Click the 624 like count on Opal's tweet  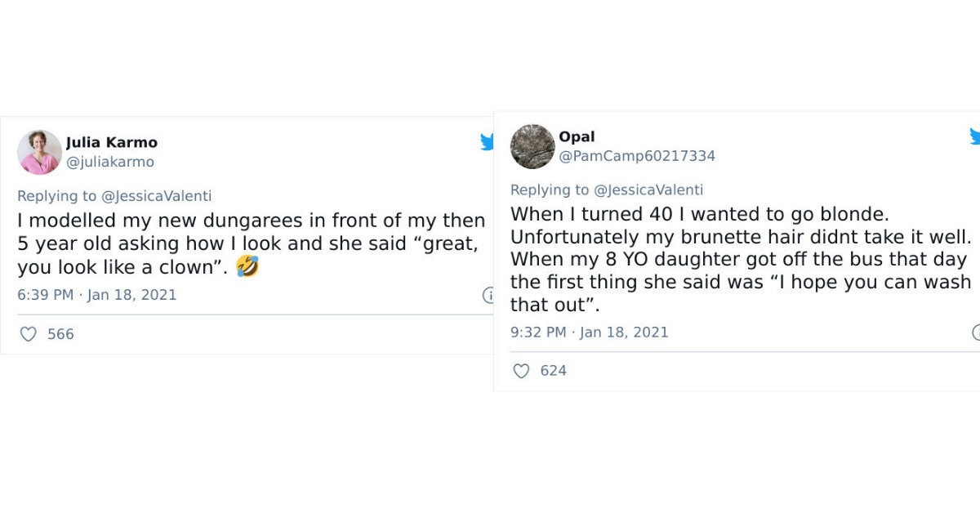(x=554, y=371)
